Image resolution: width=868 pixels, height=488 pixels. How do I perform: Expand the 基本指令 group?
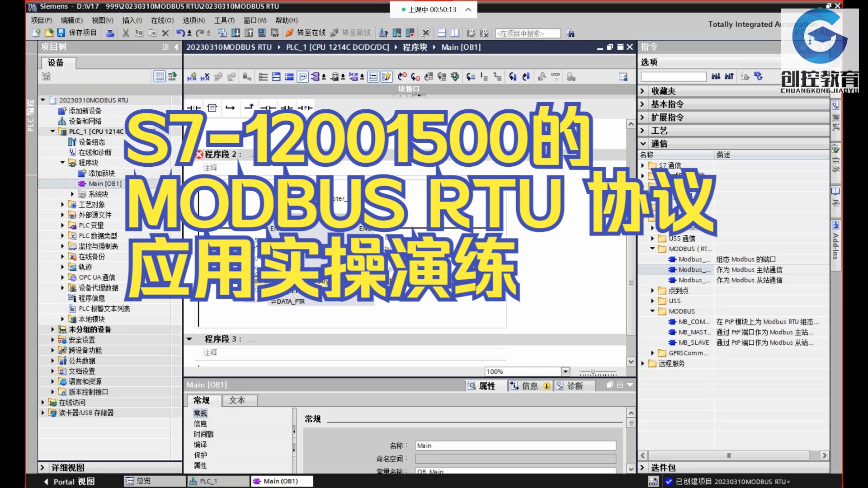pos(642,104)
